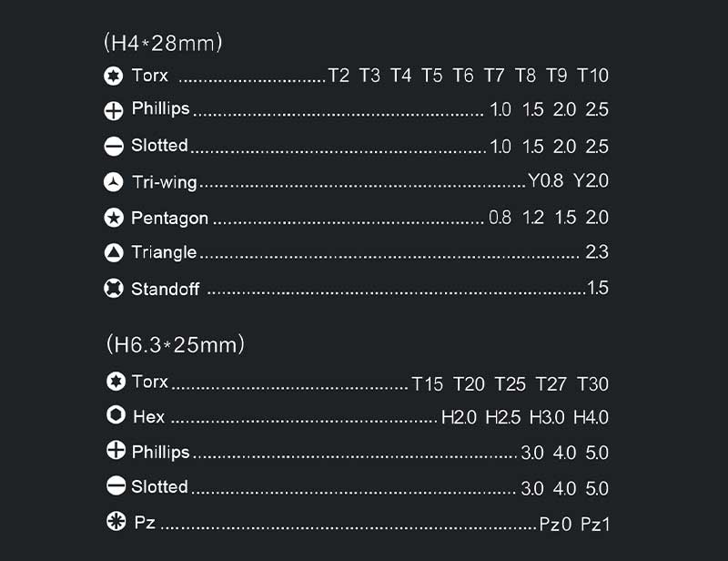Click the T15 Torx size
Screen dimensions: 728x561
pos(427,384)
